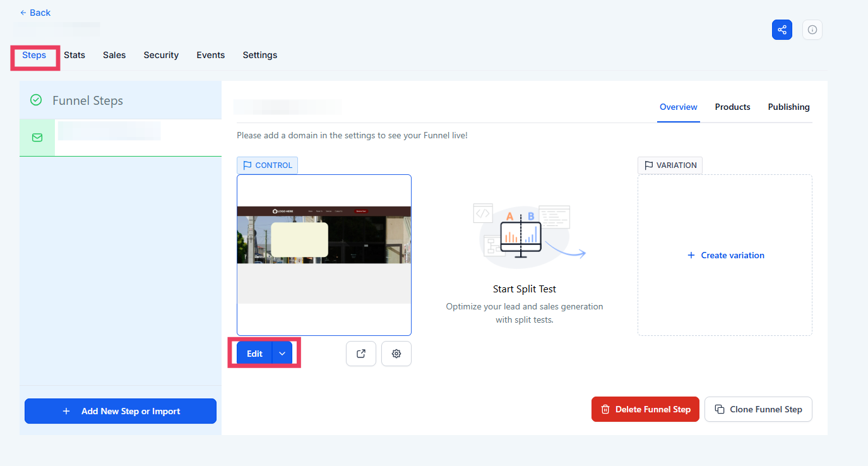
Task: Click the flag icon on VARIATION label
Action: [x=648, y=165]
